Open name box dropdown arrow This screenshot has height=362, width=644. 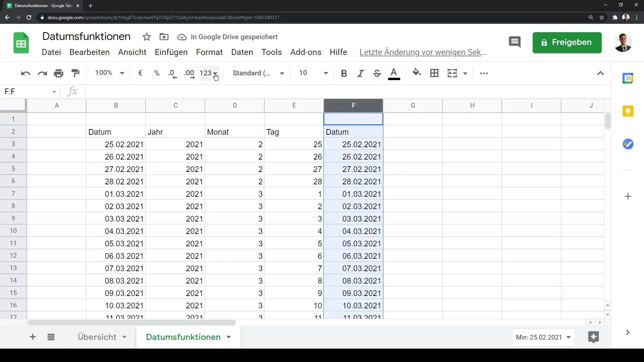(x=54, y=92)
